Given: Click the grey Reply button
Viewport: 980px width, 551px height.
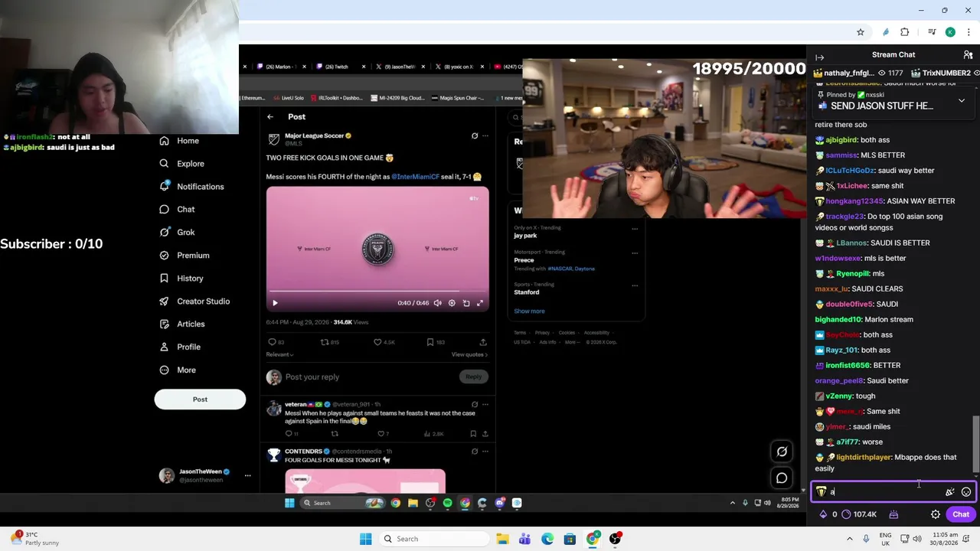Looking at the screenshot, I should point(474,377).
